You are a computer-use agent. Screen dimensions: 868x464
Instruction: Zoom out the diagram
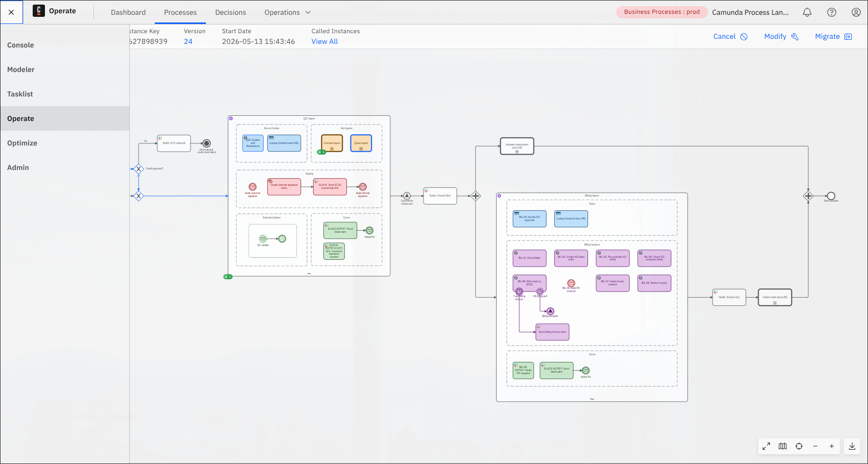click(x=815, y=446)
